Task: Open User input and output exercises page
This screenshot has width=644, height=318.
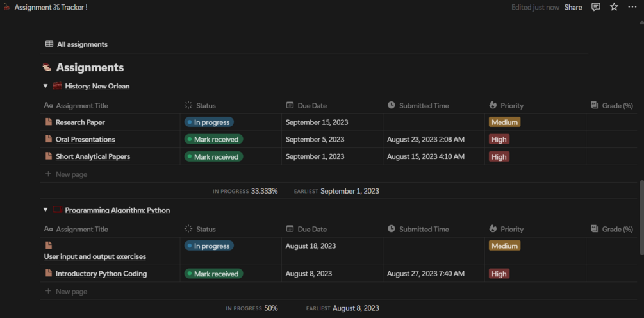Action: coord(95,256)
